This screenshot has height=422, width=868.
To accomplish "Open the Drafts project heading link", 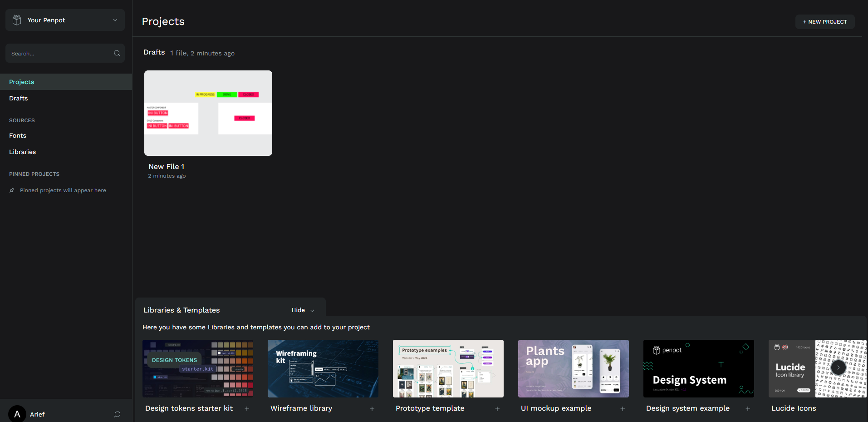I will tap(154, 52).
